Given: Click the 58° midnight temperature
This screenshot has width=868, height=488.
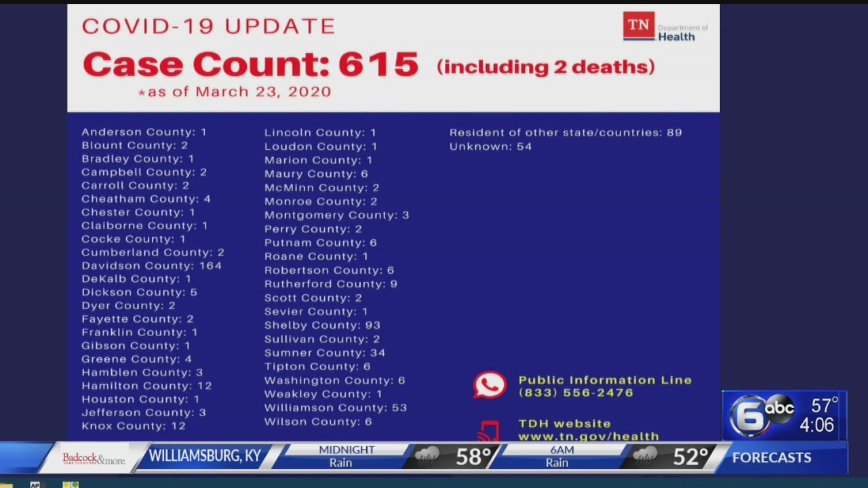Looking at the screenshot, I should pyautogui.click(x=473, y=457).
